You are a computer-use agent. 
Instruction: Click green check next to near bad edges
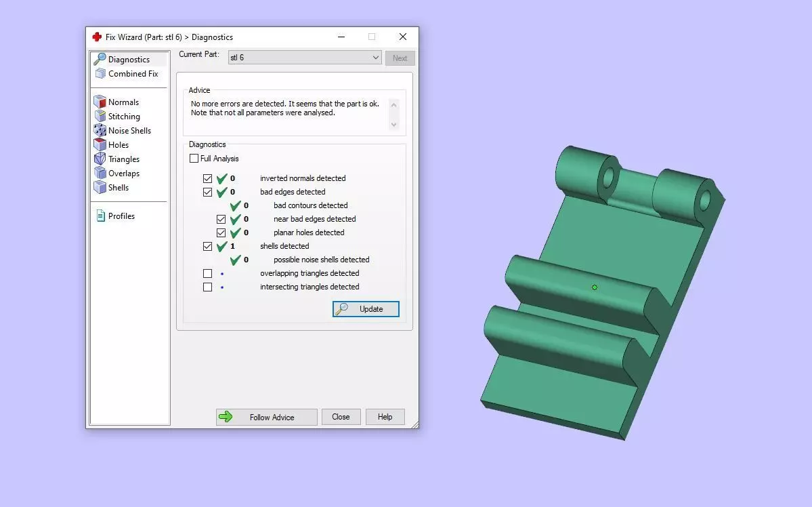pyautogui.click(x=236, y=219)
